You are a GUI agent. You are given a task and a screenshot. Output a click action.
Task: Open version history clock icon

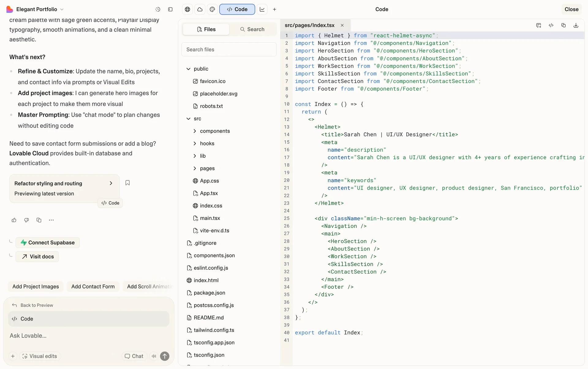[158, 9]
